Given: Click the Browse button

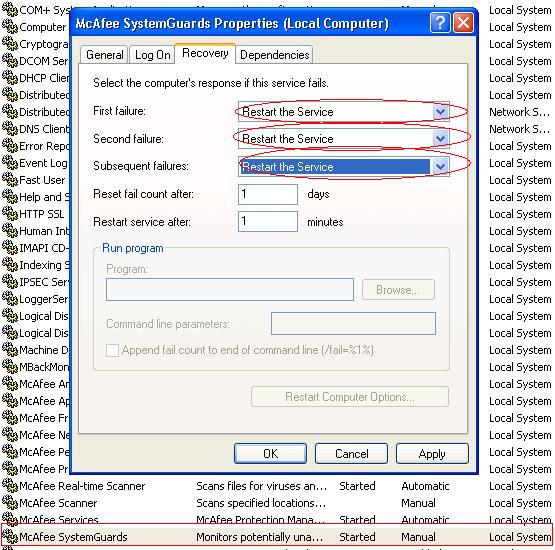Looking at the screenshot, I should [398, 290].
